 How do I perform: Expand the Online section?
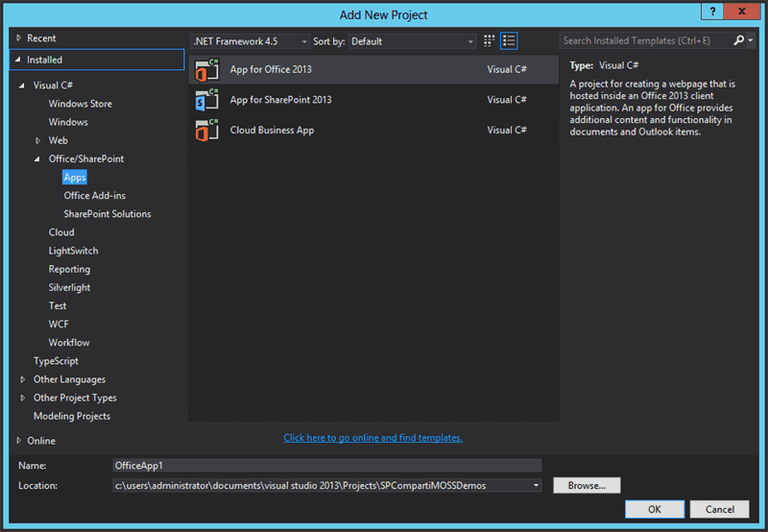(18, 441)
